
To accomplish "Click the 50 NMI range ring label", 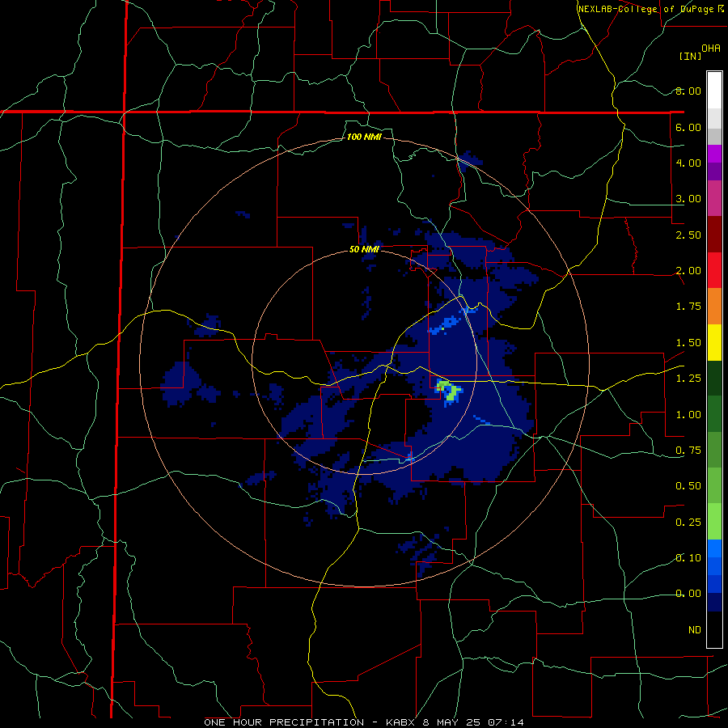I will coord(364,249).
